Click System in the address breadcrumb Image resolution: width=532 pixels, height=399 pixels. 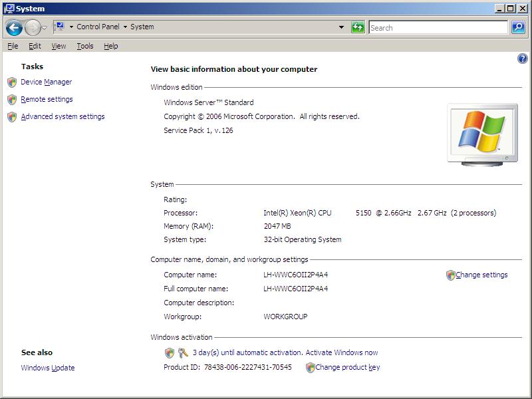[x=142, y=27]
